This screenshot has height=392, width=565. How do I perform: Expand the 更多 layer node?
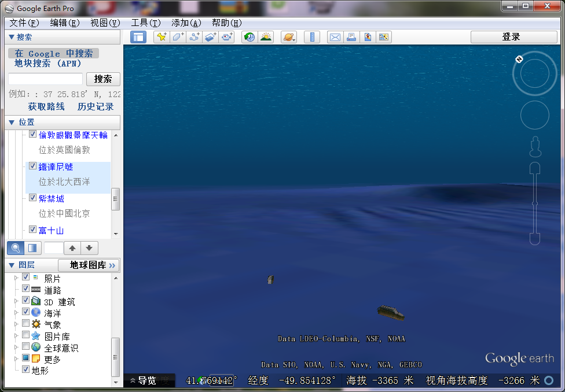[x=16, y=359]
